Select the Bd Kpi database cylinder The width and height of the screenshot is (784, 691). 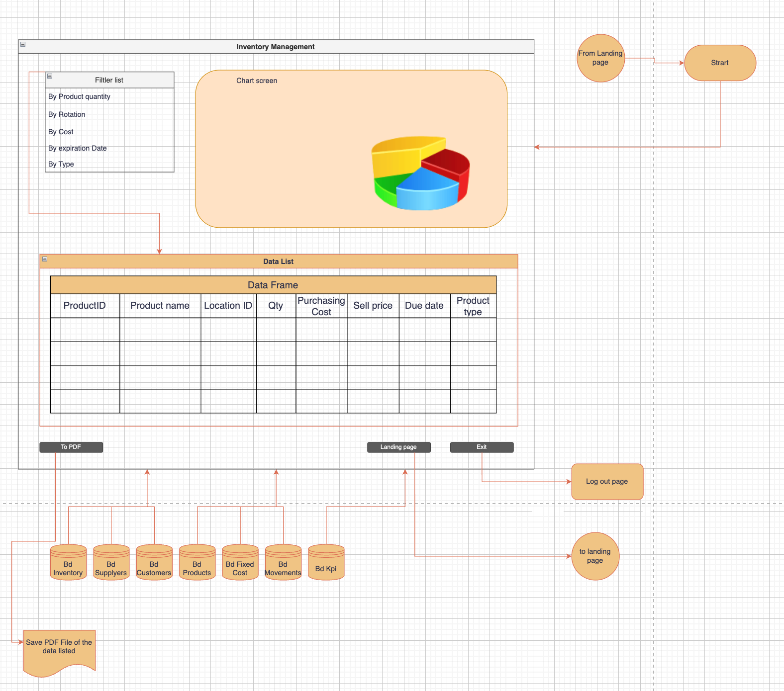pos(326,563)
